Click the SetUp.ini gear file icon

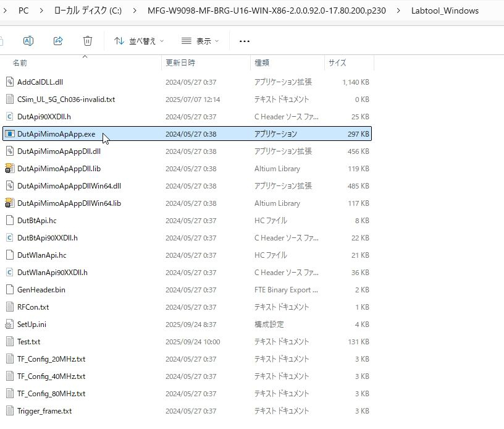[9, 324]
